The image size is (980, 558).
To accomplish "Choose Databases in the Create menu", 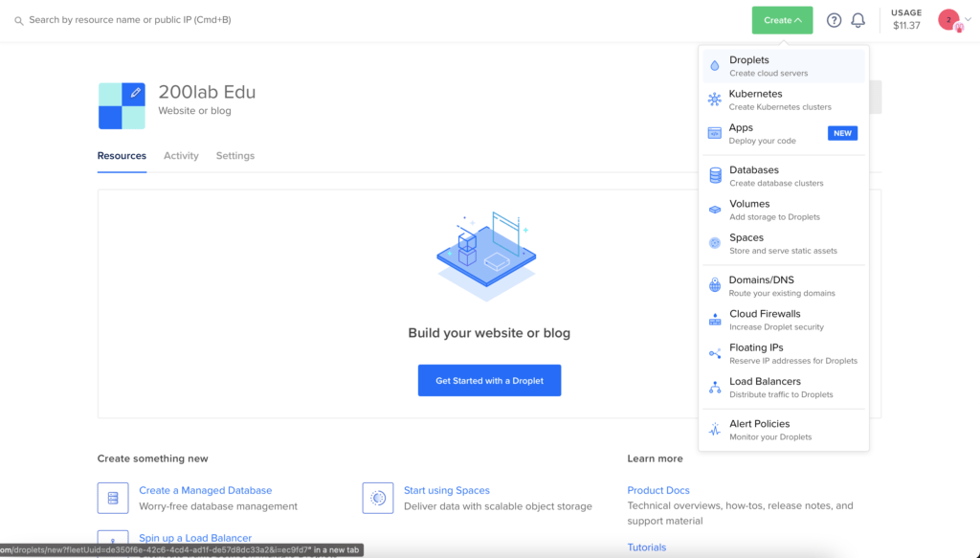I will [784, 175].
